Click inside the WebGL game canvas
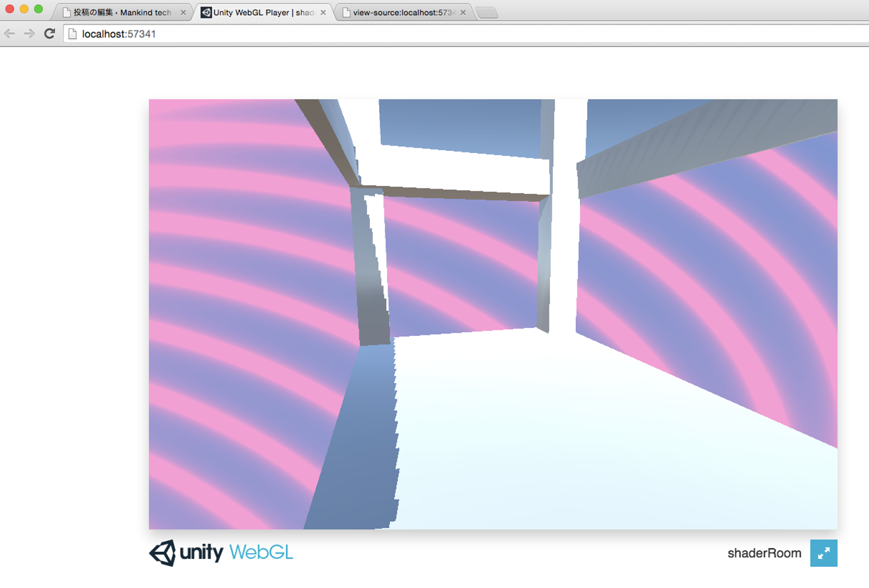This screenshot has height=588, width=869. click(x=493, y=314)
